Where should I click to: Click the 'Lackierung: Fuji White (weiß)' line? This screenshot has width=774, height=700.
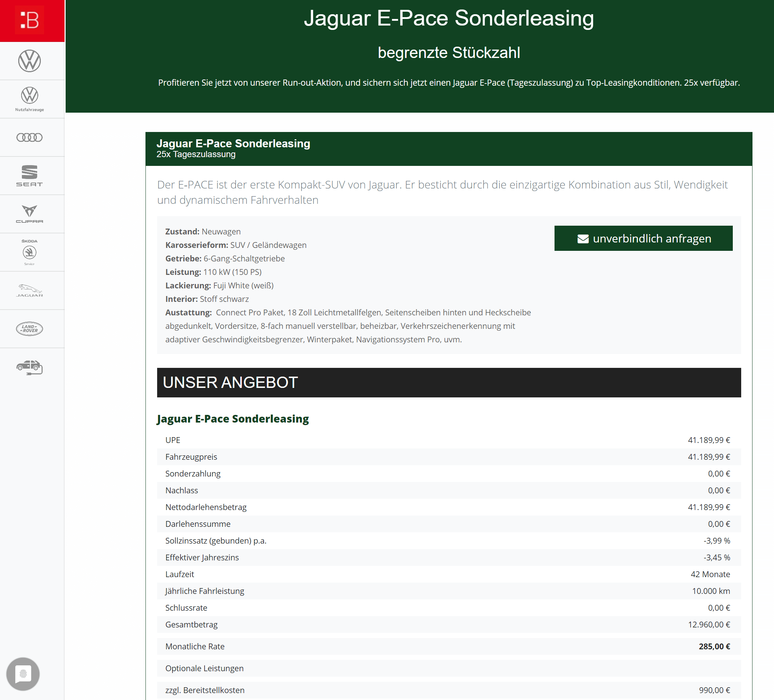(219, 286)
